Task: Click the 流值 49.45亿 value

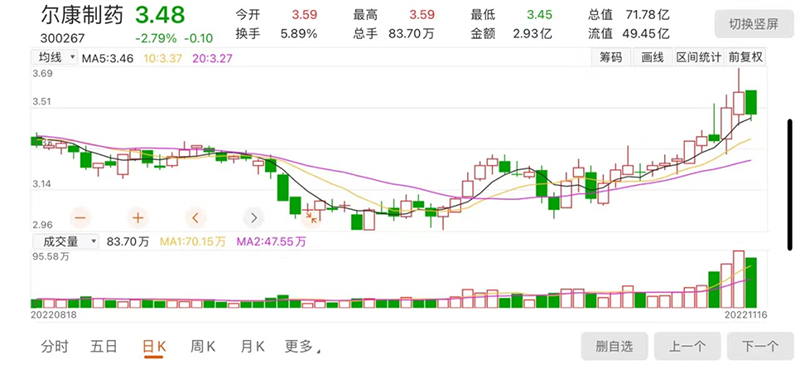Action: tap(628, 34)
